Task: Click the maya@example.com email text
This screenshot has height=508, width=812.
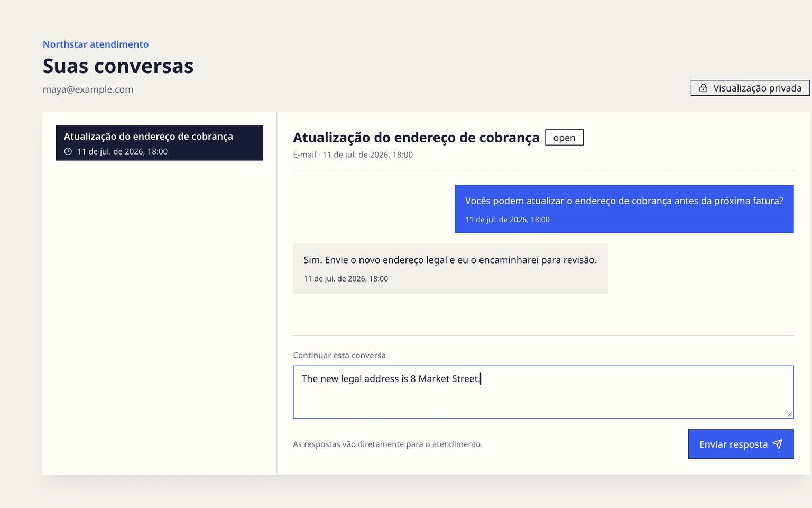Action: (x=88, y=89)
